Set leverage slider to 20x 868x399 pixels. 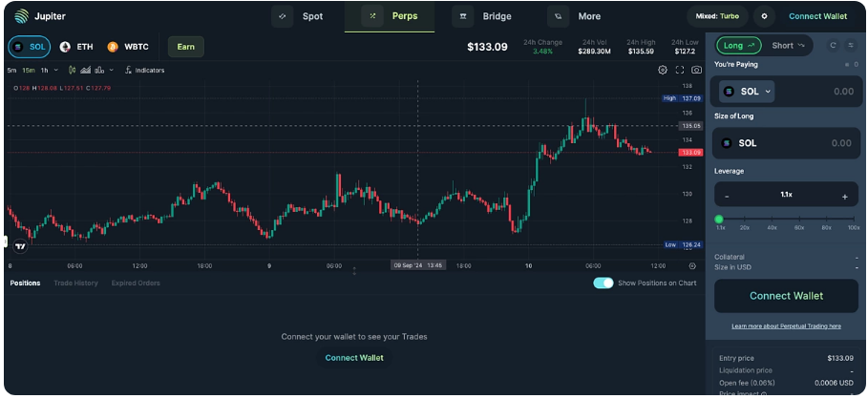(745, 220)
